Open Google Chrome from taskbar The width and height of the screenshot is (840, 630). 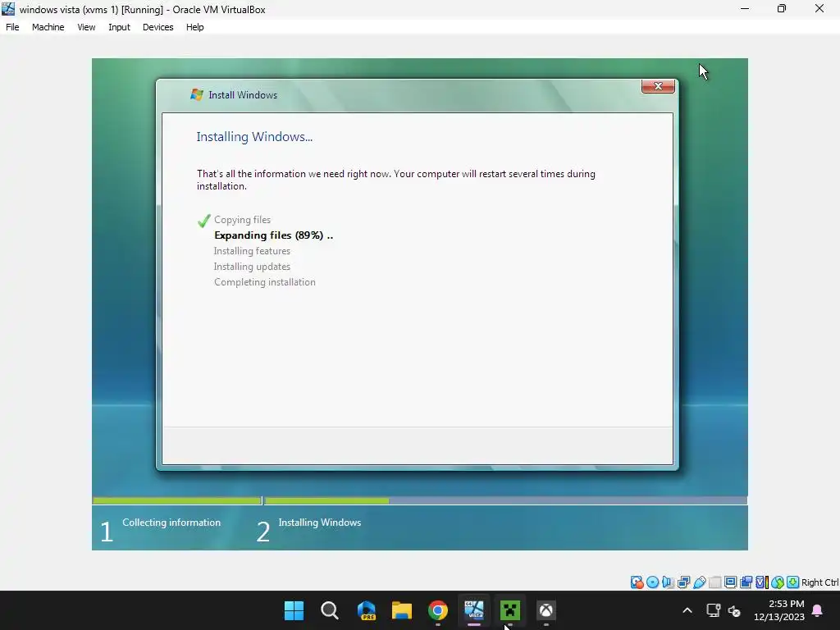coord(438,610)
